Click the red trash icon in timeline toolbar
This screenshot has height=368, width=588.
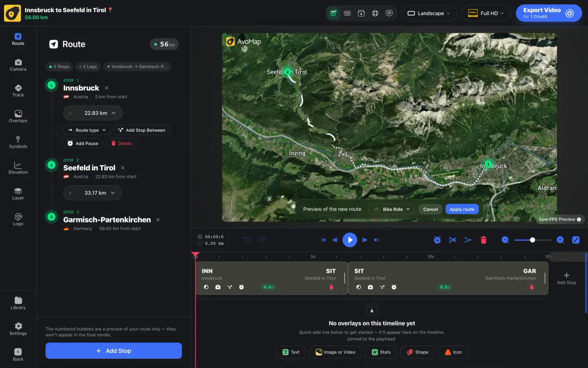pyautogui.click(x=483, y=240)
